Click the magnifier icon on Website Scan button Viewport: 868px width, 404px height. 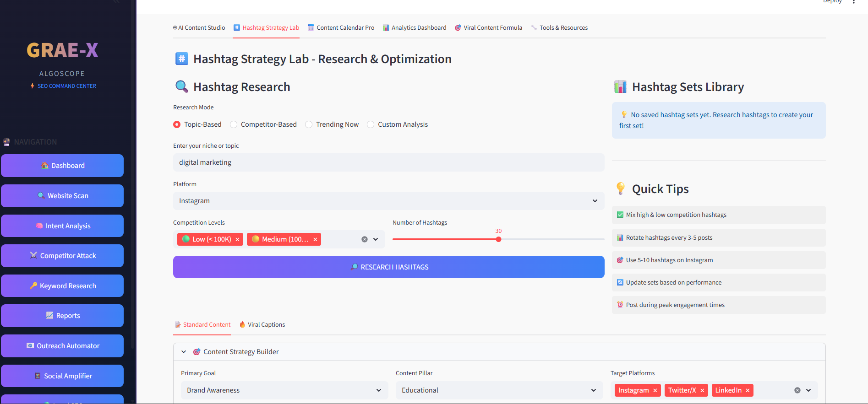pos(41,195)
